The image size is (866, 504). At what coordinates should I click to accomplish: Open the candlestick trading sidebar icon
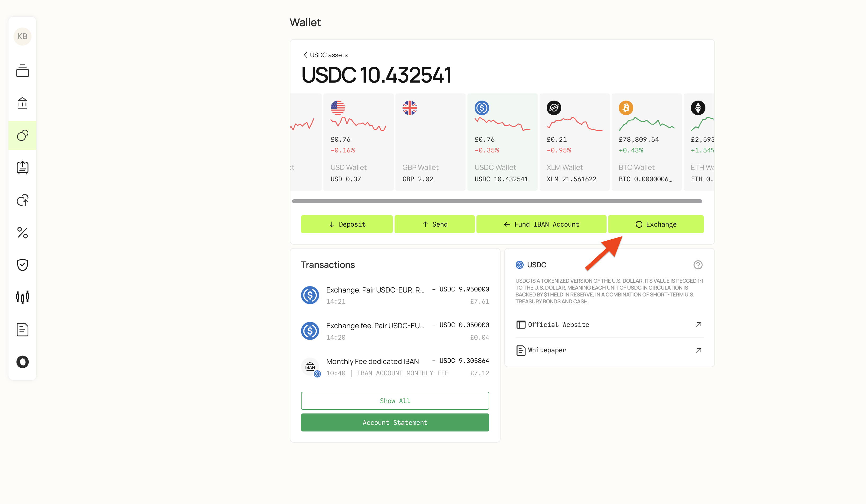[22, 297]
